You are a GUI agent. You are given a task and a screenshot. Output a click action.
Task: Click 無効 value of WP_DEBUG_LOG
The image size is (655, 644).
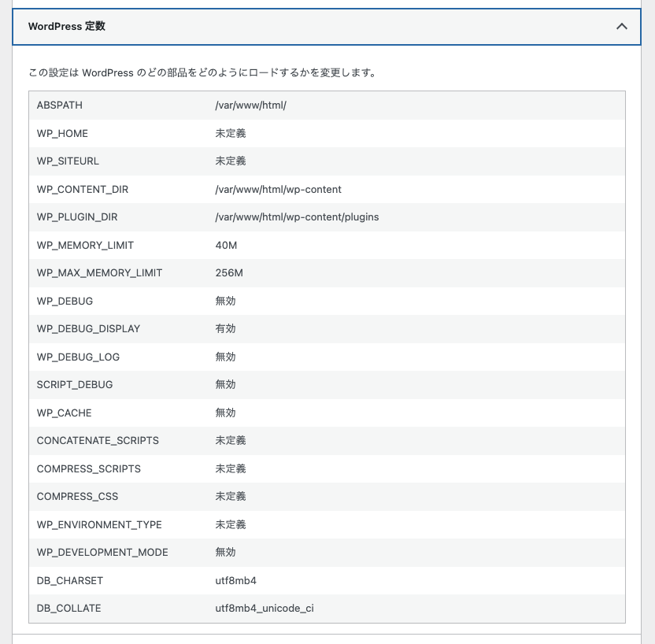tap(226, 357)
